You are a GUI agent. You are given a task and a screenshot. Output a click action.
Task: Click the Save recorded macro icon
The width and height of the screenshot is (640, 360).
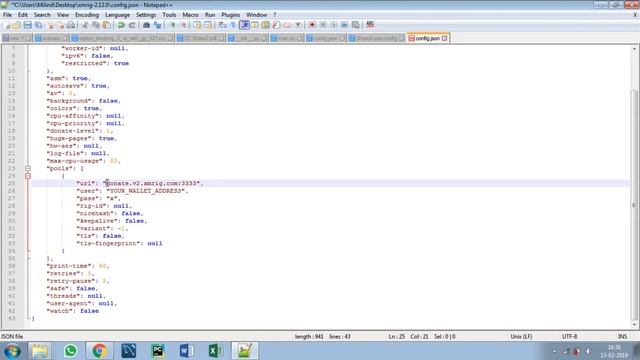coord(356,25)
